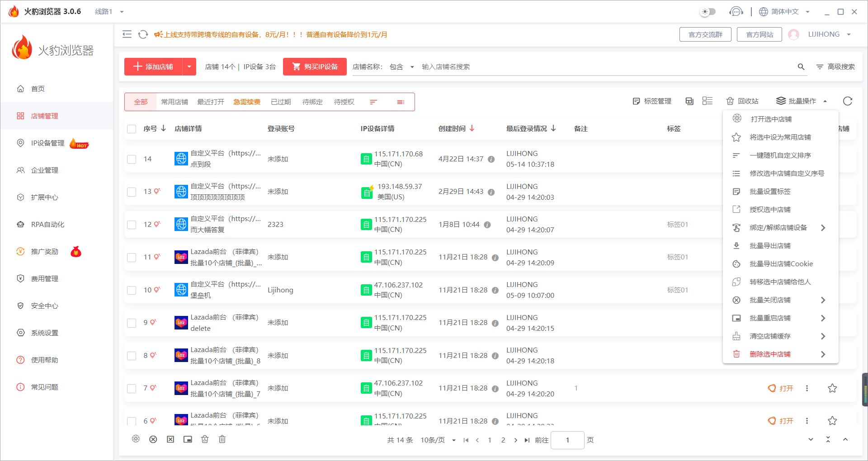Open 官方交流群 button
The image size is (868, 461).
click(705, 34)
